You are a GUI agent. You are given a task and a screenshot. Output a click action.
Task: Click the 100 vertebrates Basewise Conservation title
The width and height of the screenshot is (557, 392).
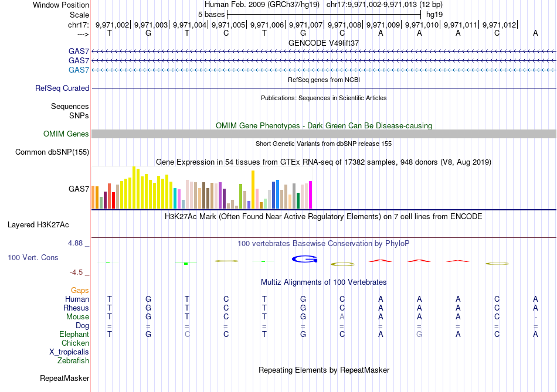point(324,244)
